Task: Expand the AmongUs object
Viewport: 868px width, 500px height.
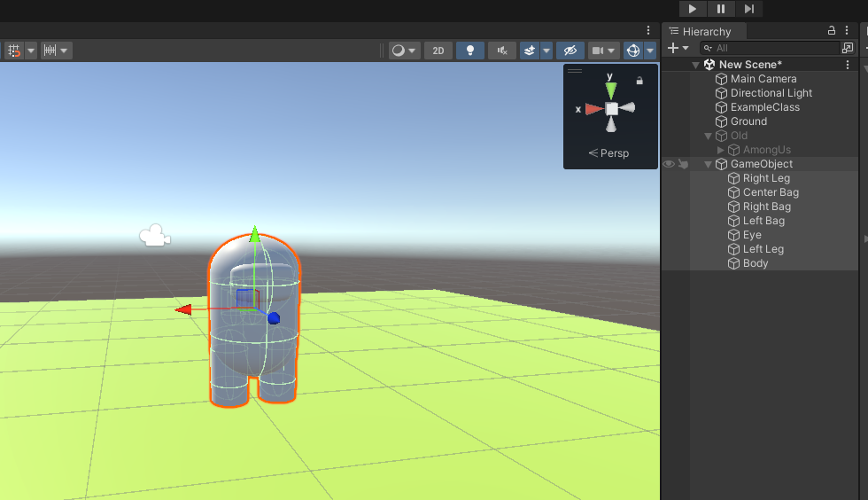Action: 720,150
